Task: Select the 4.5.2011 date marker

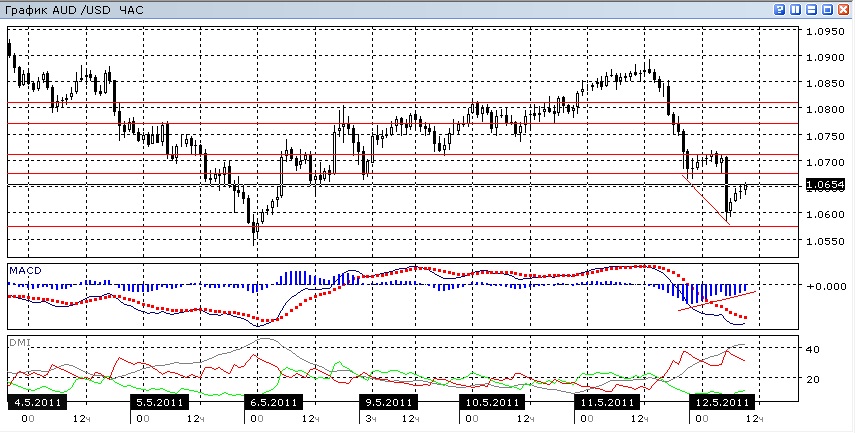Action: click(37, 402)
